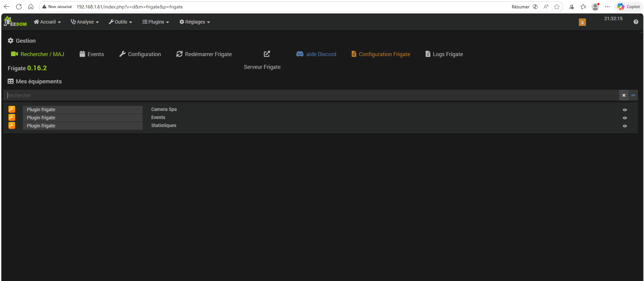Click the browser refresh icon
644x281 pixels.
pos(19,7)
